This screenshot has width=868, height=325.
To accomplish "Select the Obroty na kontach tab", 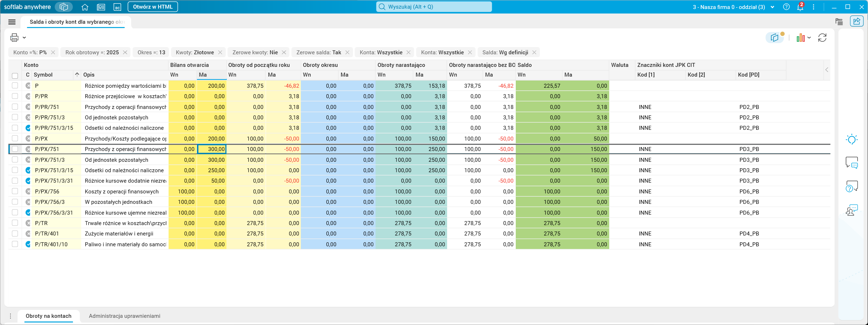I will (x=49, y=316).
